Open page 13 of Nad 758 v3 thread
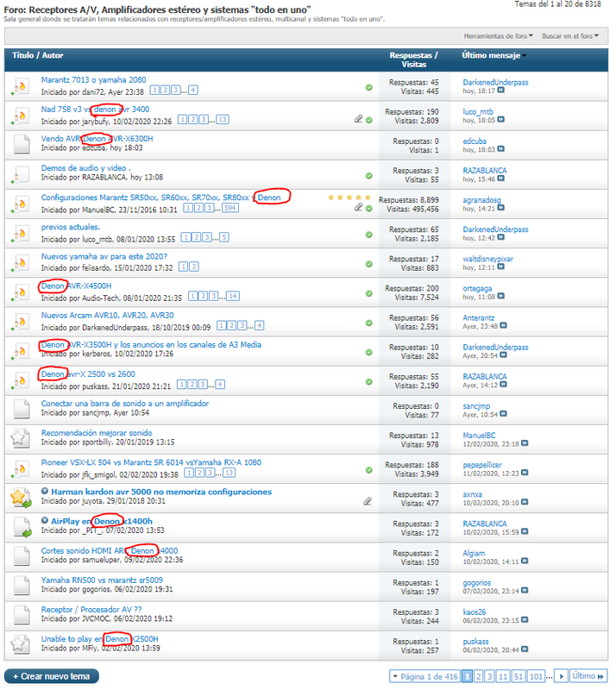 pos(223,120)
